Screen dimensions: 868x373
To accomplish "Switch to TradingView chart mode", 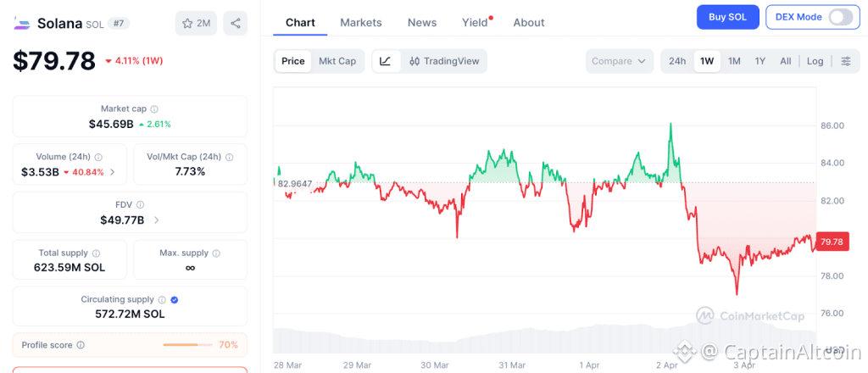I will click(443, 61).
